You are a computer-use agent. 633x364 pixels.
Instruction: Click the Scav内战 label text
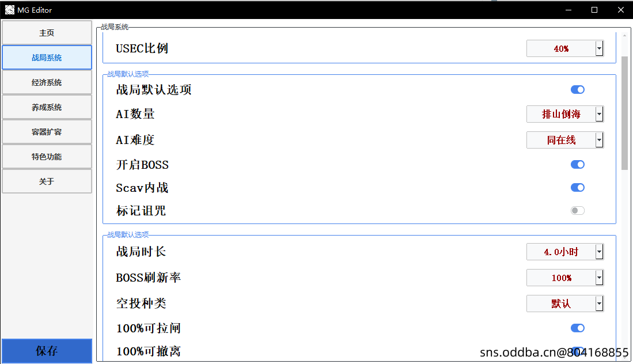142,188
